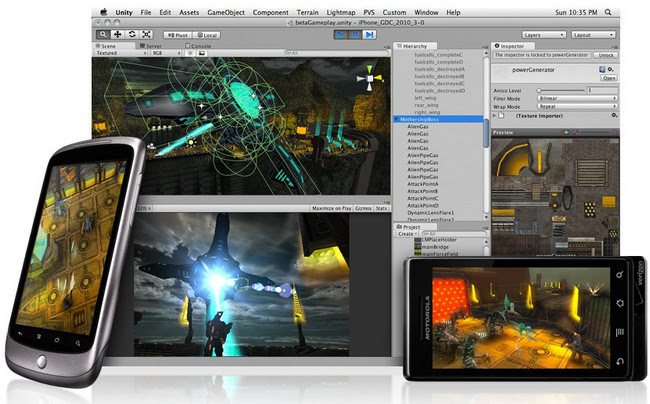Image resolution: width=650 pixels, height=404 pixels.
Task: Select the Hand (view pan) tool
Action: pos(104,34)
